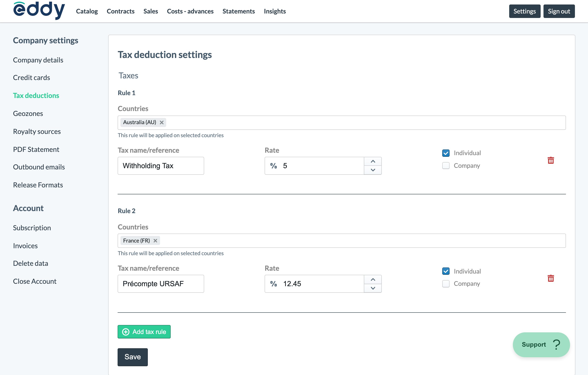This screenshot has width=588, height=375.
Task: Open Costs - advances
Action: click(x=190, y=11)
